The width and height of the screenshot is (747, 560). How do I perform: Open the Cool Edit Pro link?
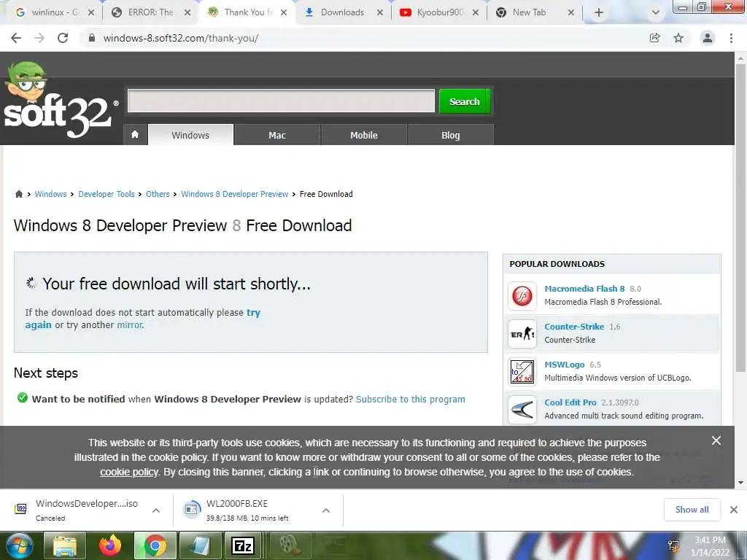point(570,402)
